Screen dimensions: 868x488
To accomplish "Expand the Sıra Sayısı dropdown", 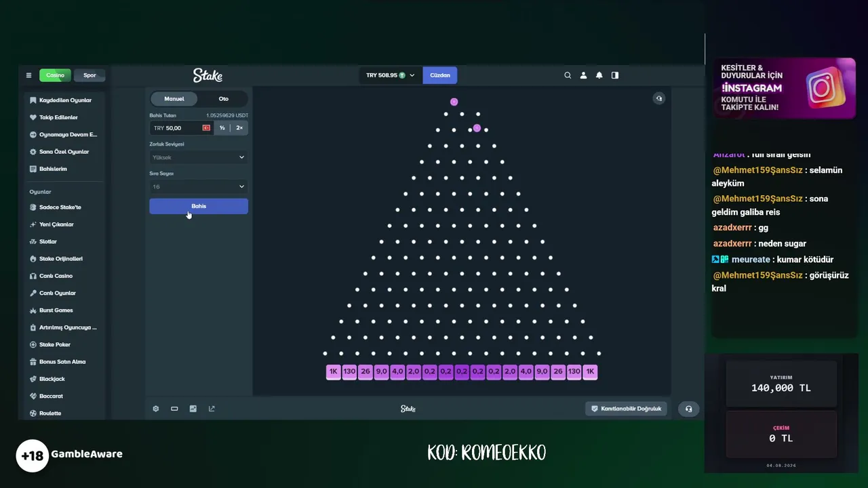I will [199, 186].
